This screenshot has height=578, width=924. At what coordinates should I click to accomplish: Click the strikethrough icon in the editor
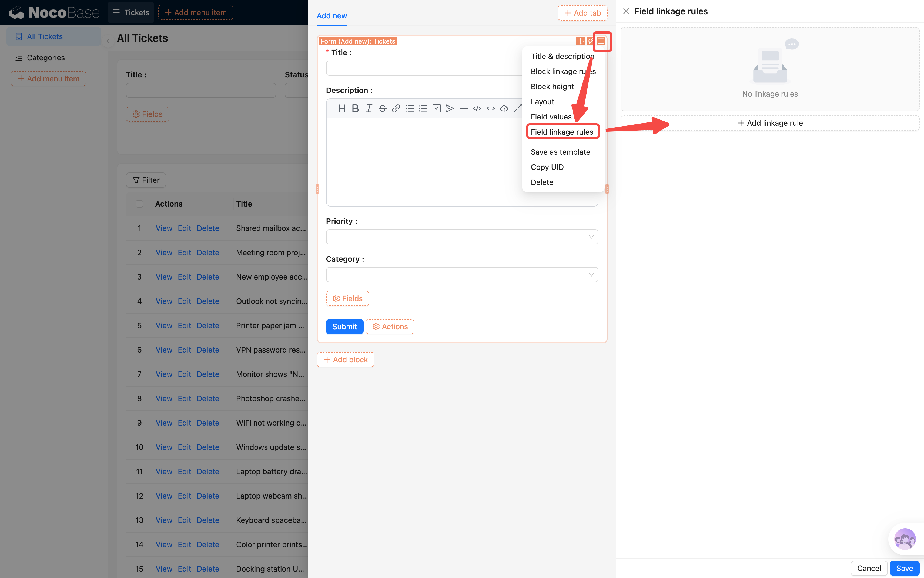pos(382,109)
